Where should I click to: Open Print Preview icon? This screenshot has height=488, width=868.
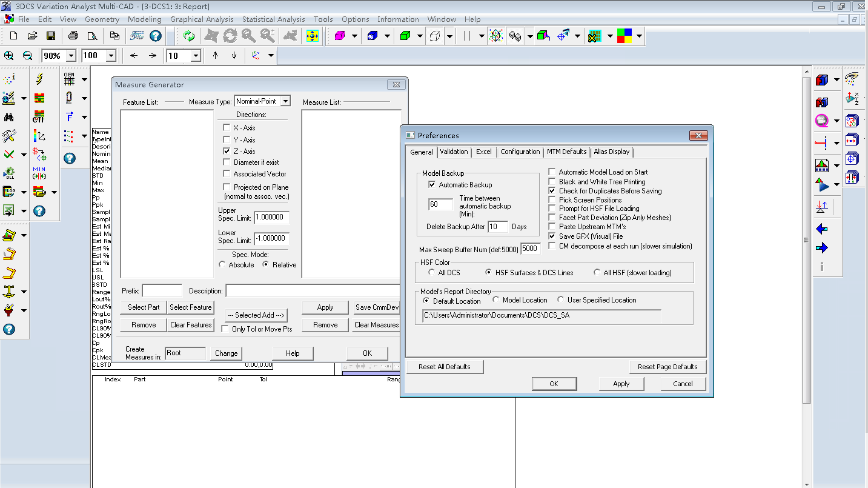click(91, 36)
